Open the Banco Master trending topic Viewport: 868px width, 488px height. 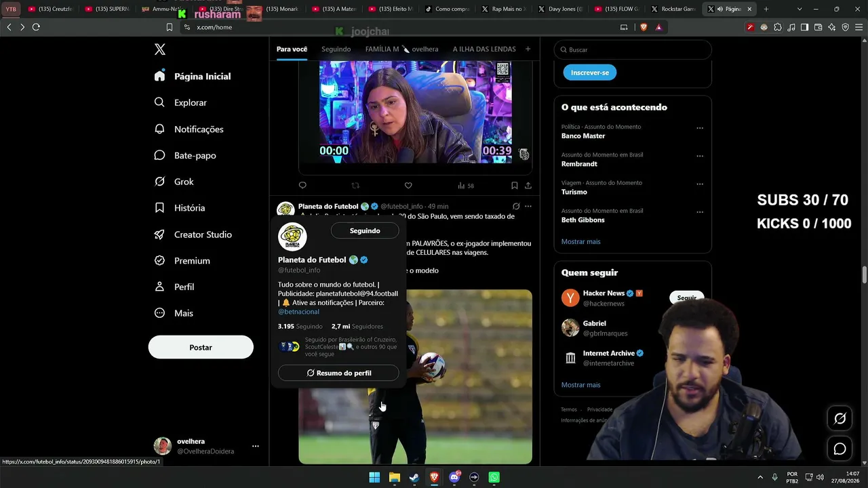(583, 136)
